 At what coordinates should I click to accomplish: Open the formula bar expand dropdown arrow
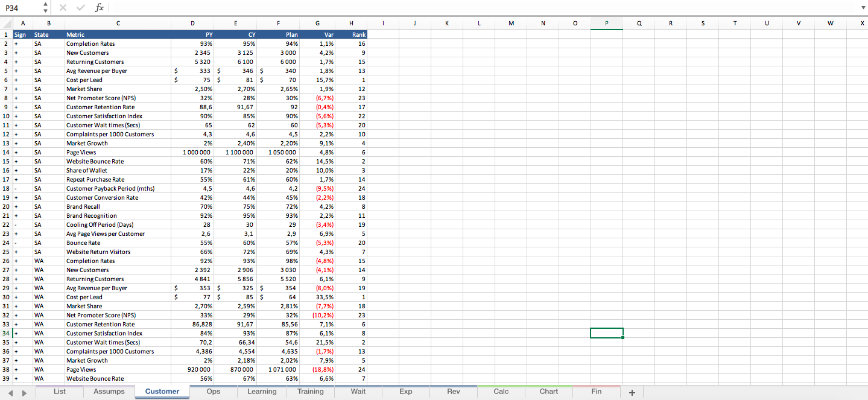(x=864, y=8)
